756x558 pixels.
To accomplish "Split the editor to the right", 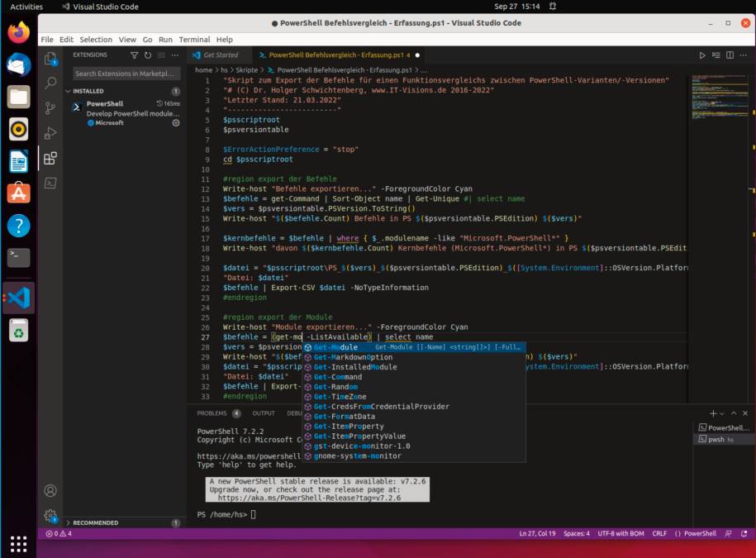I will [730, 55].
